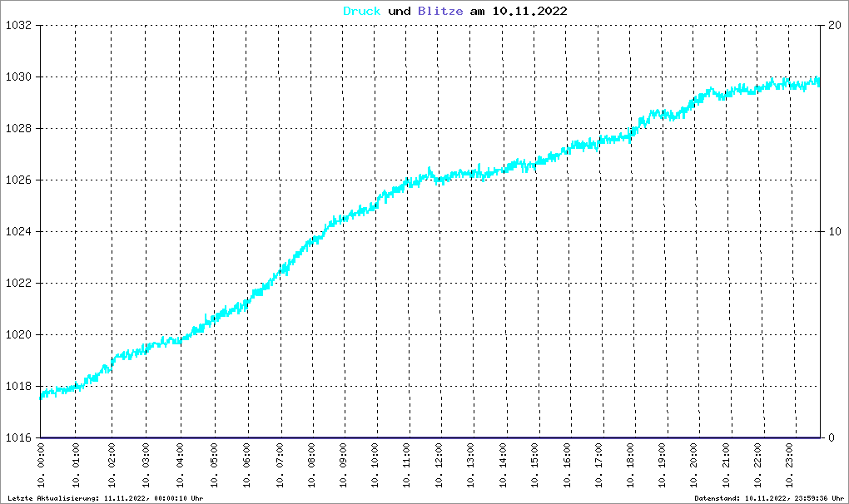This screenshot has width=849, height=504.
Task: Click the pressure curve near 12:00
Action: (439, 178)
